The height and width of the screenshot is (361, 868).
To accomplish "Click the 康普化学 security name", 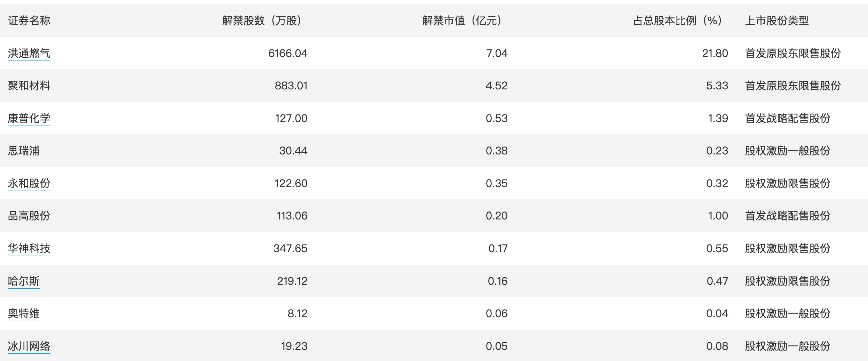I will pyautogui.click(x=29, y=118).
